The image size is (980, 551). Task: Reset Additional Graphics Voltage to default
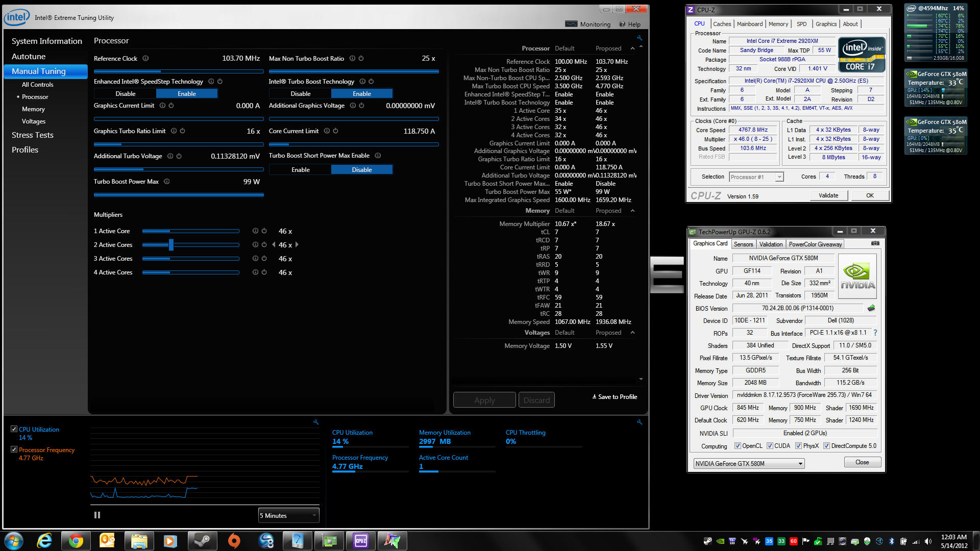[x=361, y=106]
